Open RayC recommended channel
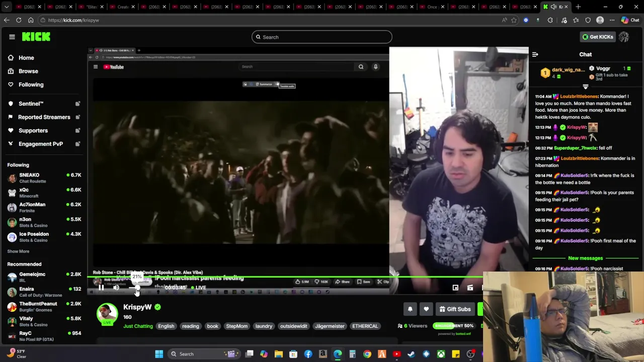Viewport: 644px width, 362px height. (44, 336)
